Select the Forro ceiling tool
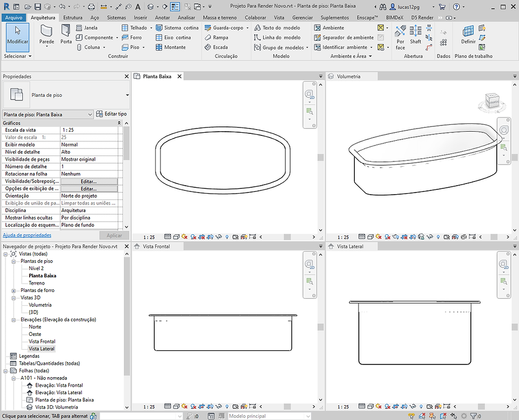This screenshot has width=519, height=420. click(x=131, y=38)
